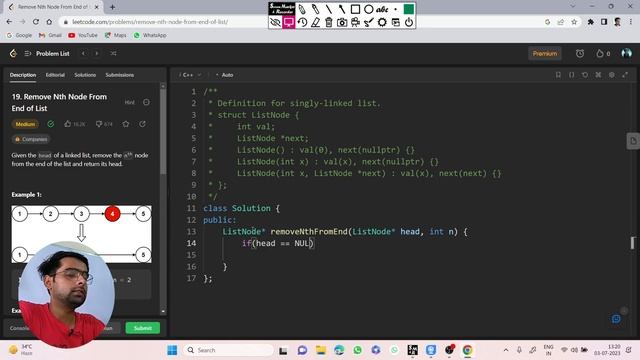Open the timer alarm clock icon
Screen dimensions: 640x360
pyautogui.click(x=580, y=53)
